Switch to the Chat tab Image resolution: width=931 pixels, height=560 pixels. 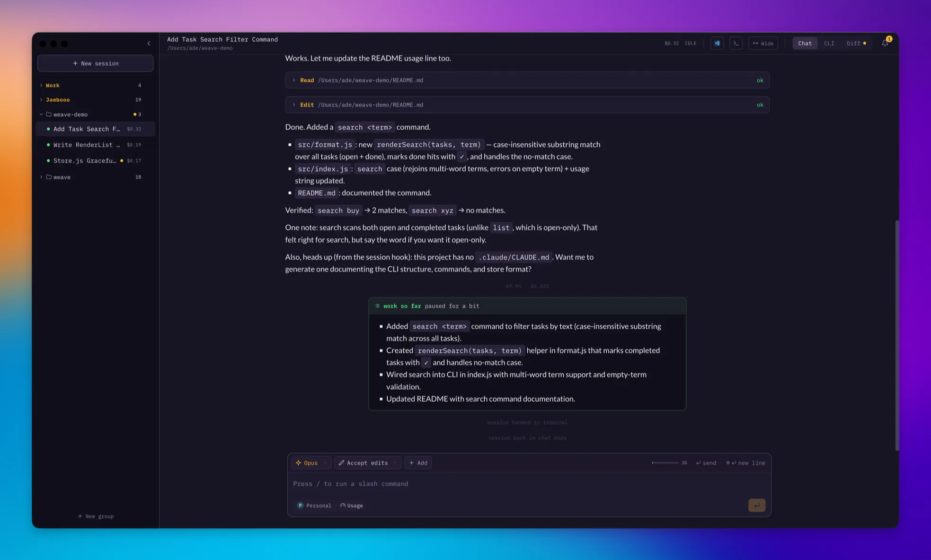tap(805, 43)
